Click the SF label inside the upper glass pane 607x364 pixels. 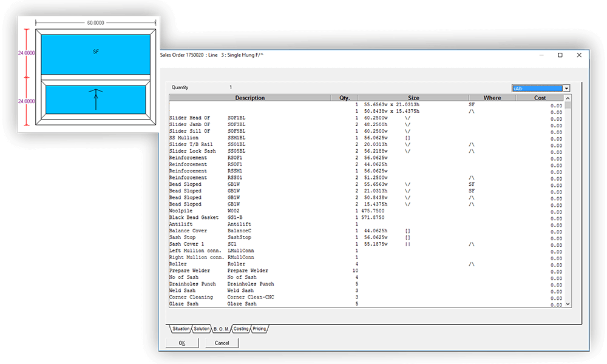95,52
